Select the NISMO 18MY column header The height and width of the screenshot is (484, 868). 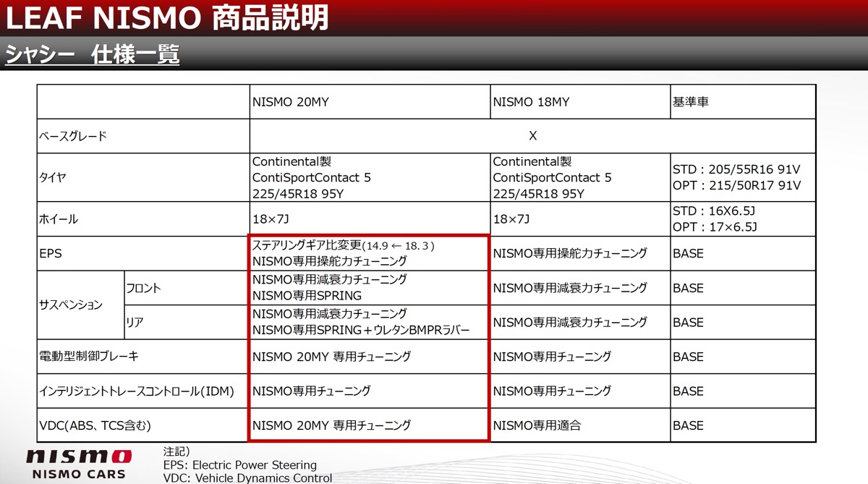coord(531,102)
